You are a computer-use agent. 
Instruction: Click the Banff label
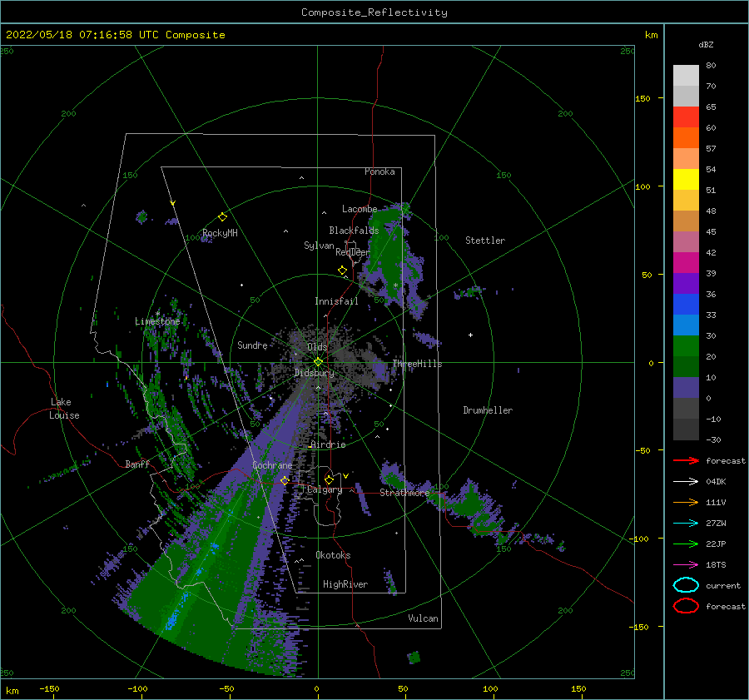pyautogui.click(x=137, y=464)
